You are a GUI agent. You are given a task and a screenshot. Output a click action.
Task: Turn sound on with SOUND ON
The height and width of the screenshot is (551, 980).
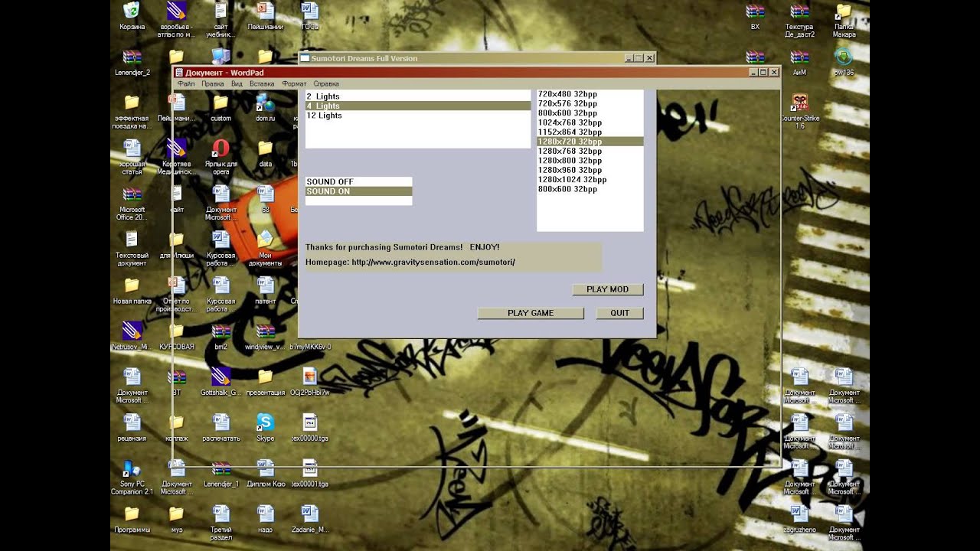[x=358, y=191]
